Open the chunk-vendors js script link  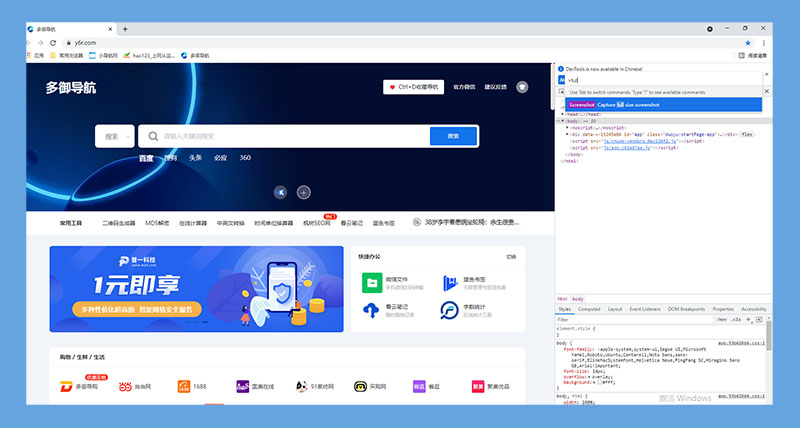click(x=640, y=141)
